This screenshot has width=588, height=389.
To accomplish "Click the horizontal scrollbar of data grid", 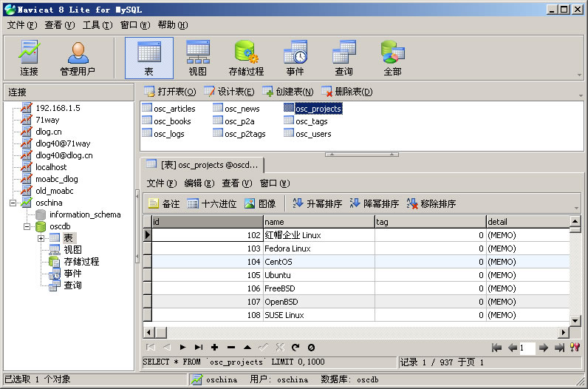I will 355,332.
